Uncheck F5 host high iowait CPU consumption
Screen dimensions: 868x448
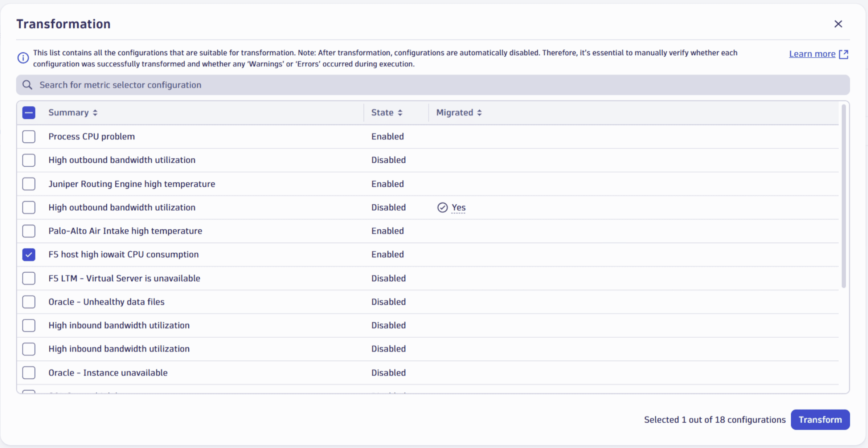[x=29, y=254]
